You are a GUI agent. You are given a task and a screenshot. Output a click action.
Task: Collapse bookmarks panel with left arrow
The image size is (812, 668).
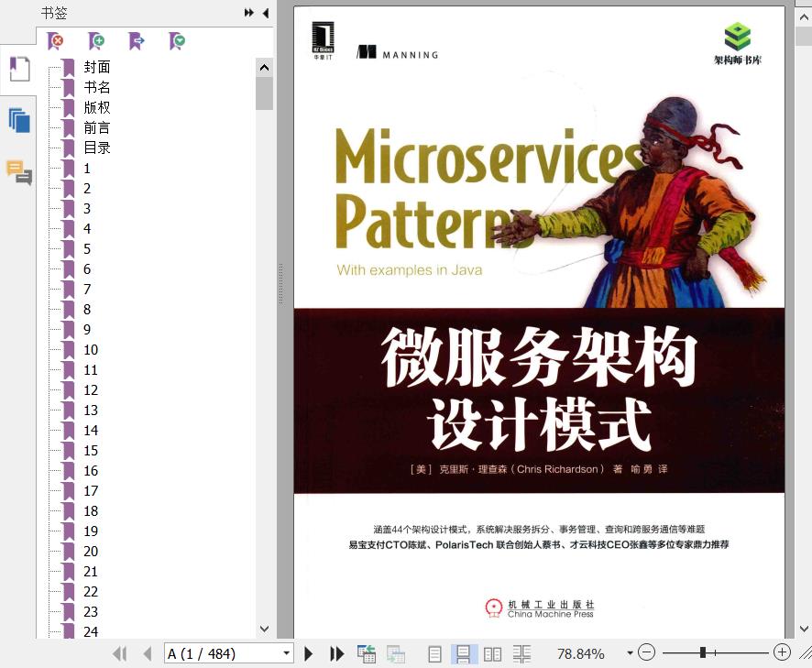[266, 13]
